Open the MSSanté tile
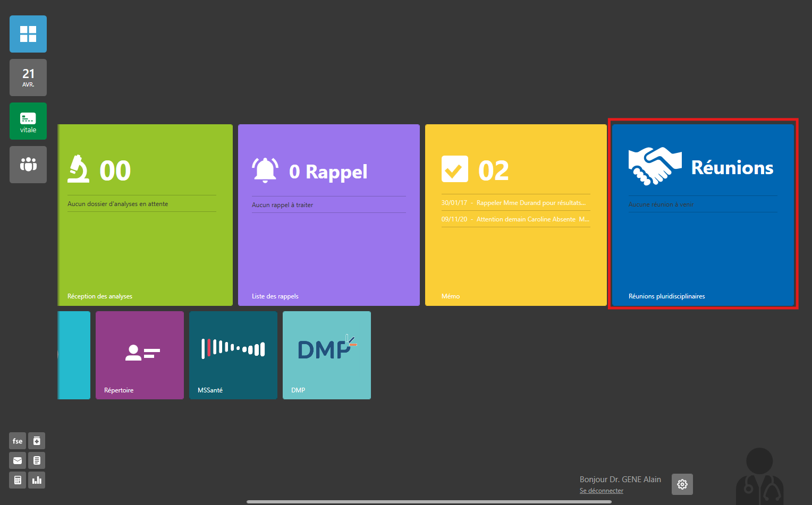The width and height of the screenshot is (812, 505). tap(233, 355)
